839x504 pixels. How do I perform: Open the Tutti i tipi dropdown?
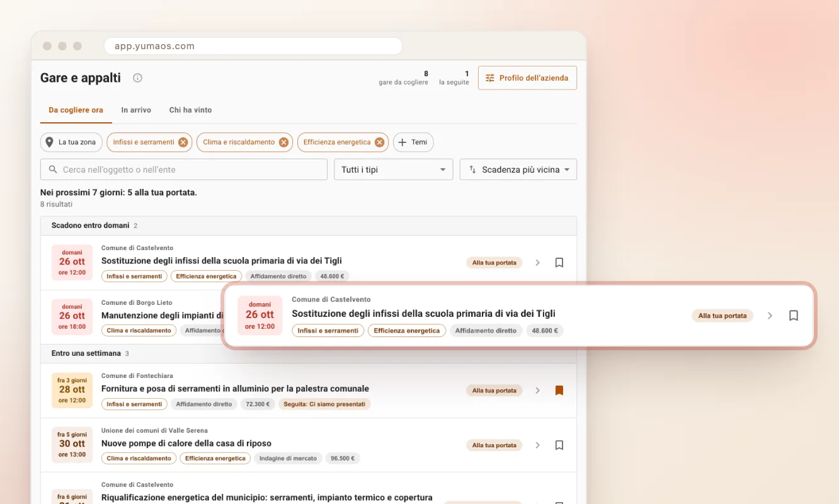pos(393,169)
